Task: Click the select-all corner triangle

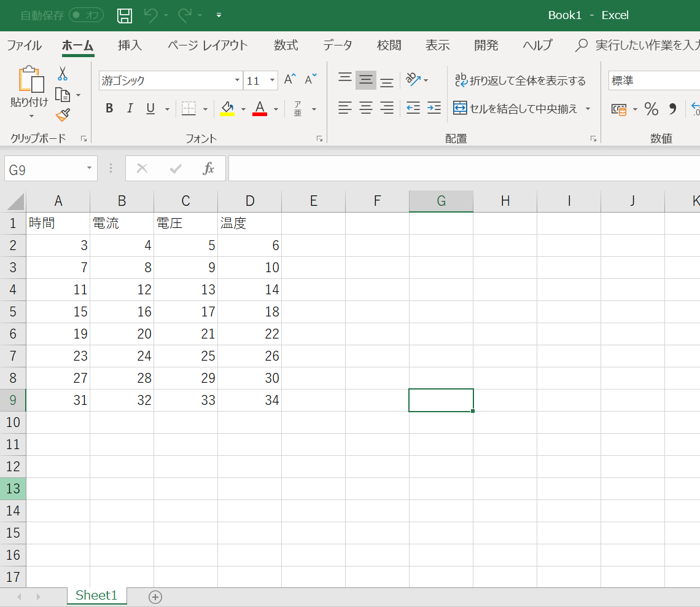Action: pyautogui.click(x=15, y=202)
